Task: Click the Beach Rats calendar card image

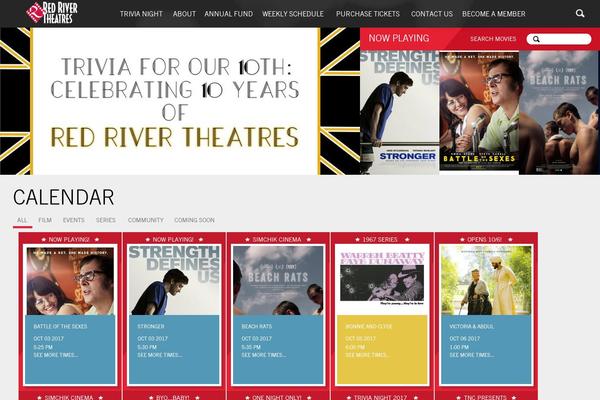Action: [x=278, y=281]
